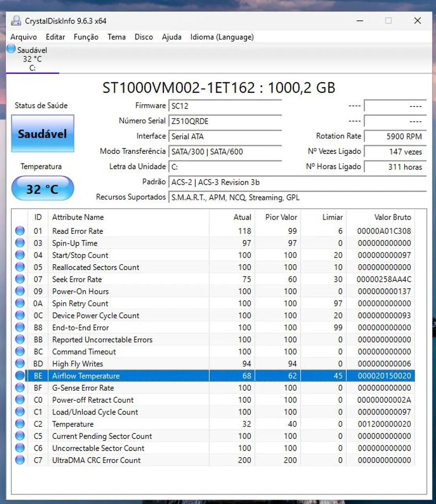The height and width of the screenshot is (504, 436).
Task: Select the C: disk tab with Saudável status
Action: [32, 59]
